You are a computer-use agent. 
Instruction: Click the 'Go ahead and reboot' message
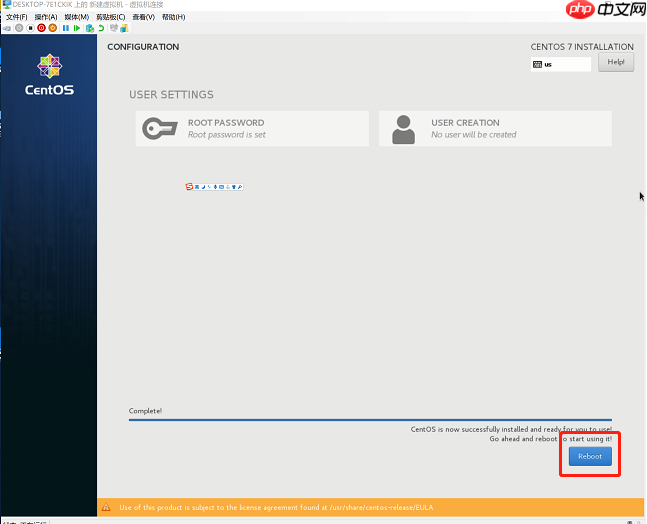click(550, 439)
